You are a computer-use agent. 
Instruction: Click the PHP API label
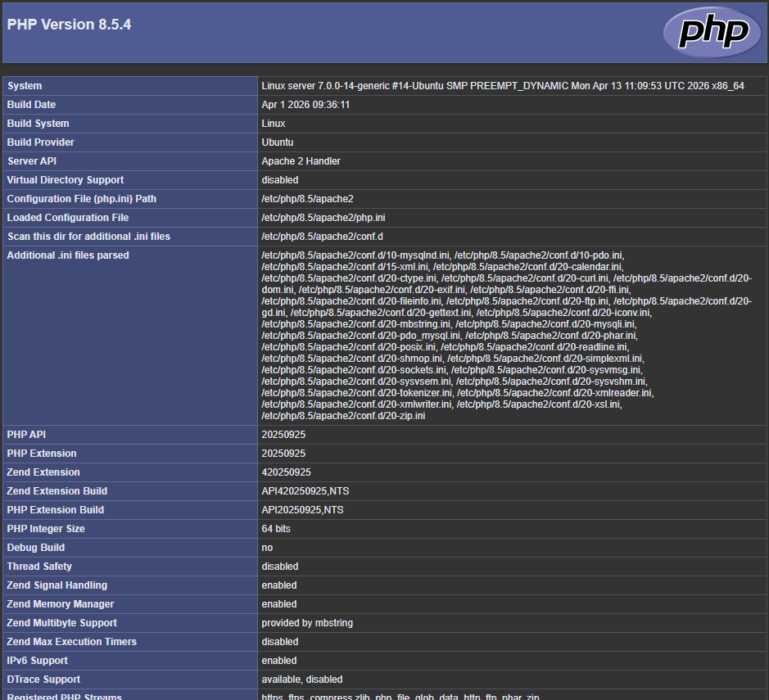click(x=26, y=435)
